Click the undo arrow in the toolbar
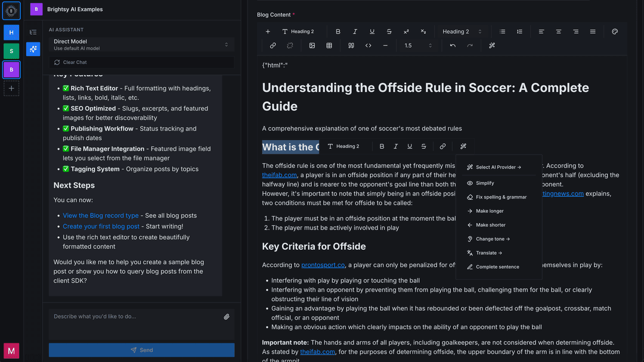 453,45
